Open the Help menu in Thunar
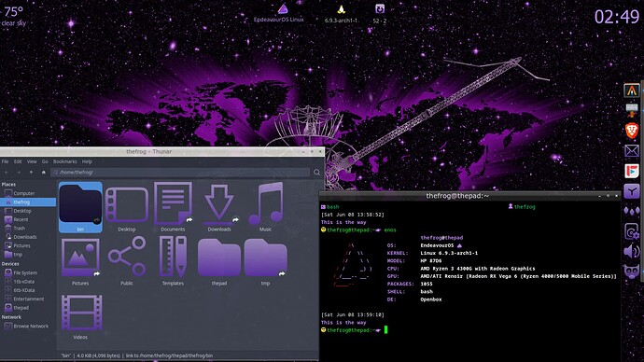This screenshot has width=644, height=362. coord(87,161)
